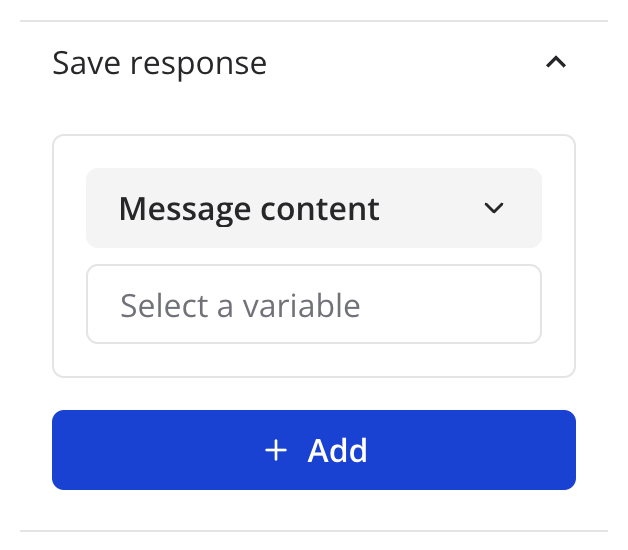Focus the Select a variable field
Screen dimensions: 628x550
313,304
